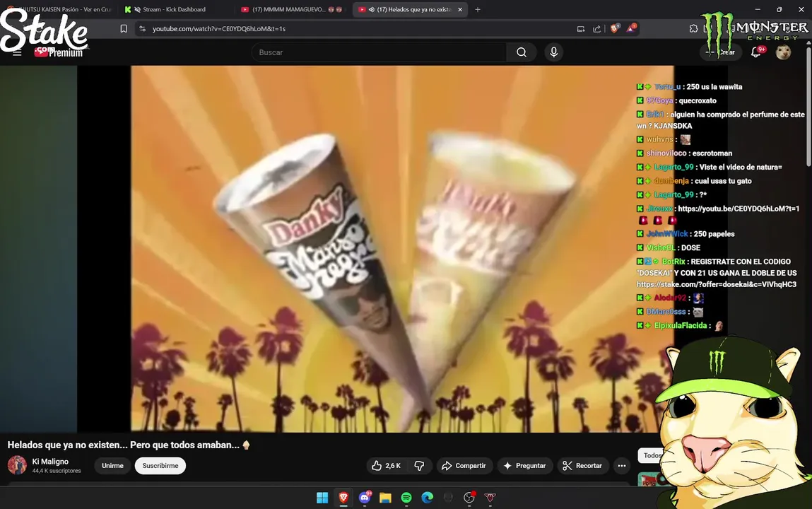Open YouTube notifications bell
Image resolution: width=812 pixels, height=509 pixels.
(756, 52)
